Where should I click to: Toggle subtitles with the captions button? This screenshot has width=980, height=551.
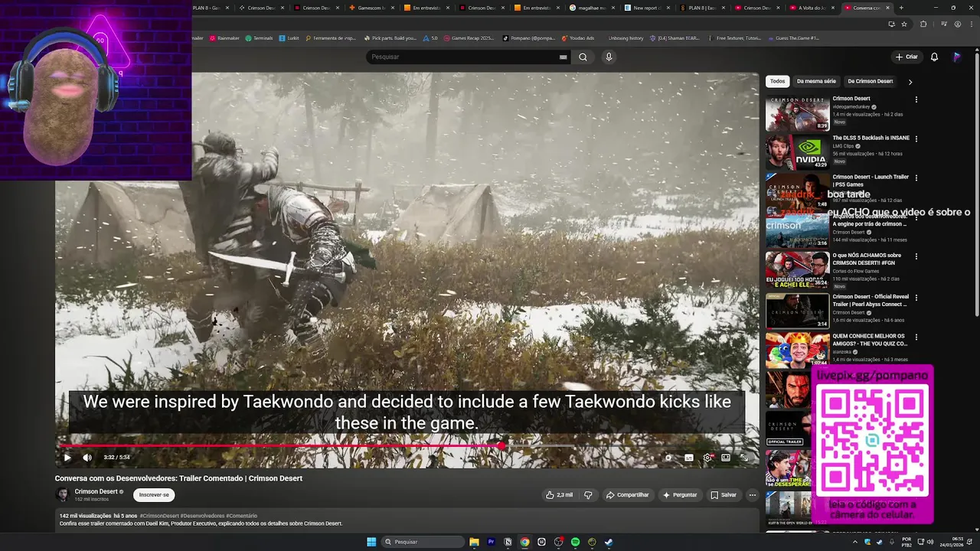pyautogui.click(x=688, y=458)
